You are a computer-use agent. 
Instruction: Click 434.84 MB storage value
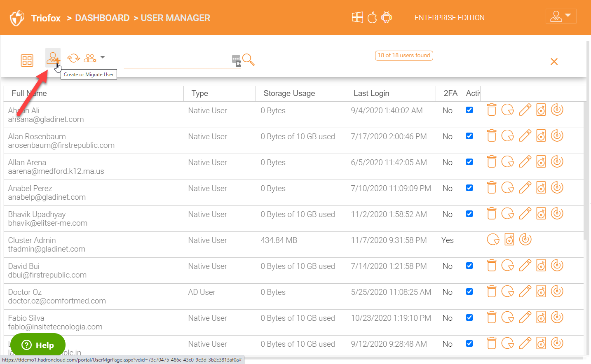click(279, 240)
